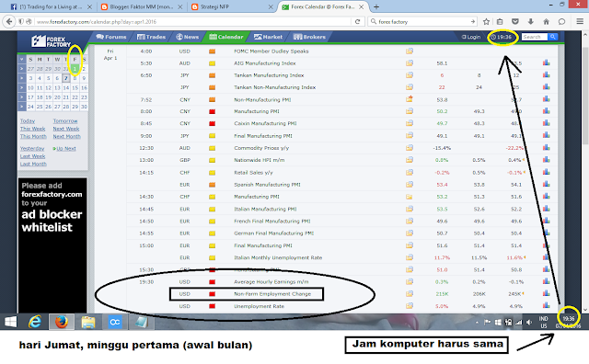This screenshot has height=364, width=589.
Task: Click the Forex Factory logo
Action: point(52,41)
